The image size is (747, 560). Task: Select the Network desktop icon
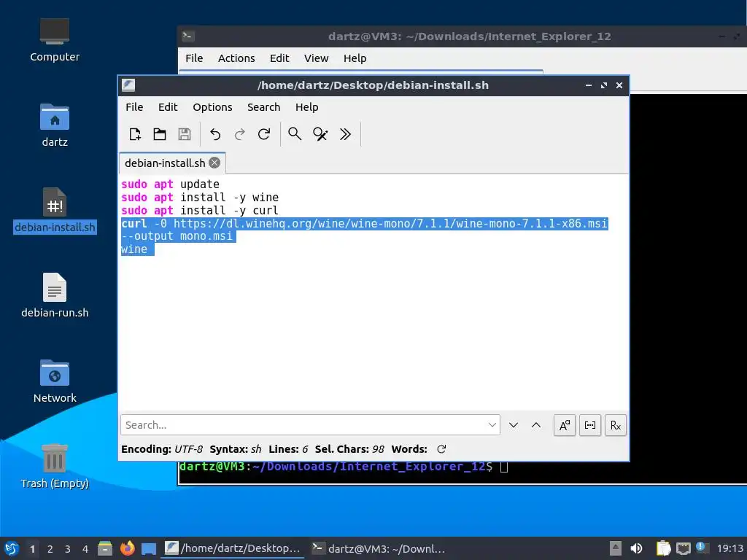coord(54,381)
